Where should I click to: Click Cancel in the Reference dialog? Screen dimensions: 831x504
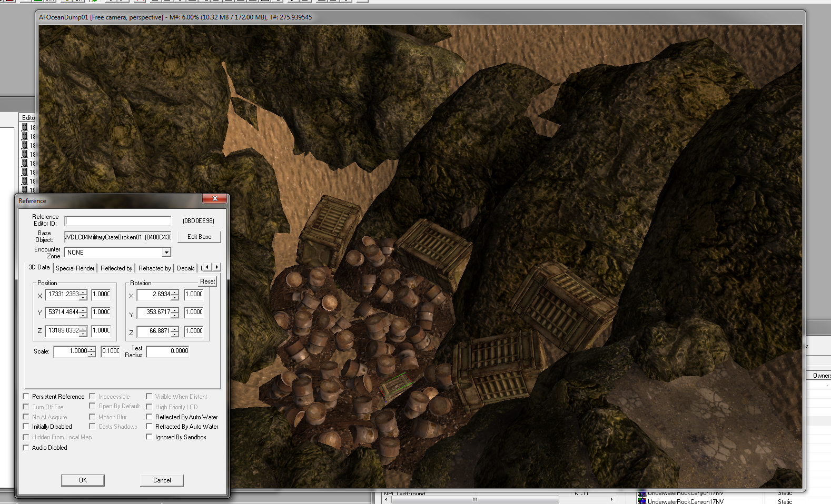162,480
